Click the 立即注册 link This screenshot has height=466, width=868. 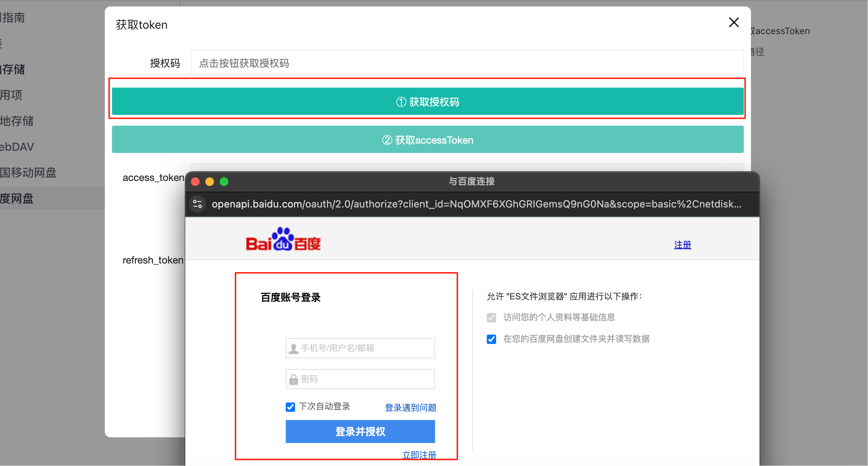[419, 455]
